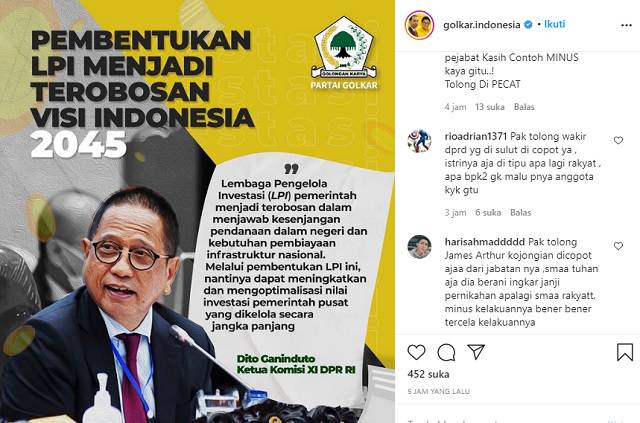Follow golkar.indonesia via the Ikuti link
This screenshot has height=423, width=640.
tap(555, 24)
